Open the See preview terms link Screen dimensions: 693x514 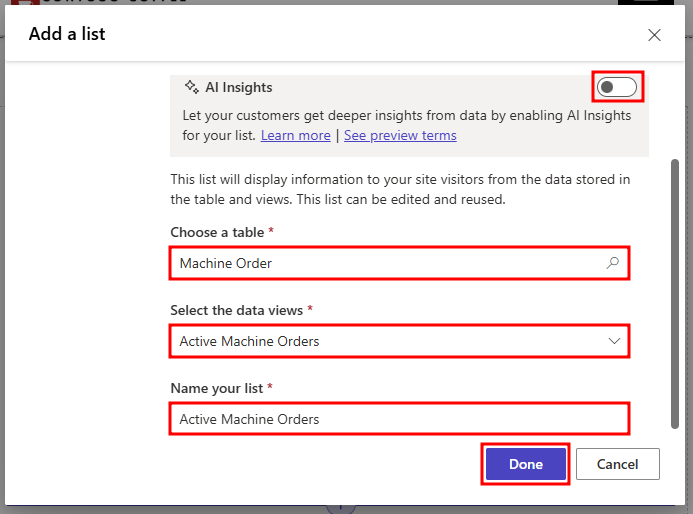click(400, 135)
